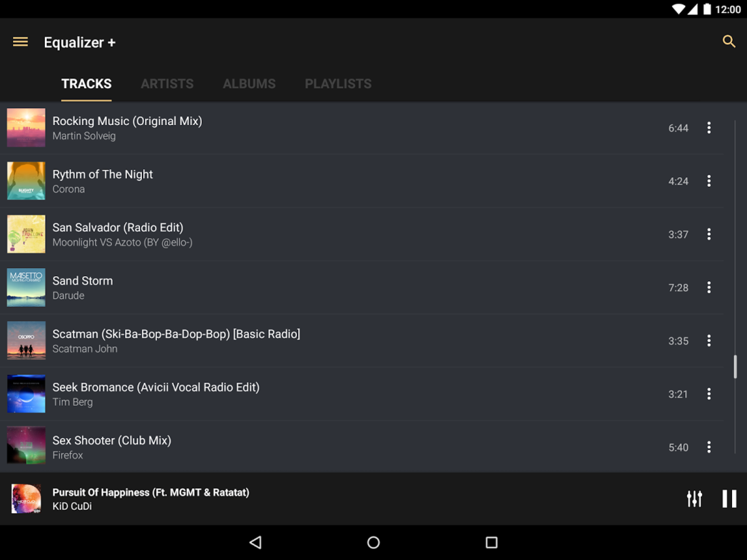Tap the Android back navigation button
The width and height of the screenshot is (747, 560).
point(256,542)
